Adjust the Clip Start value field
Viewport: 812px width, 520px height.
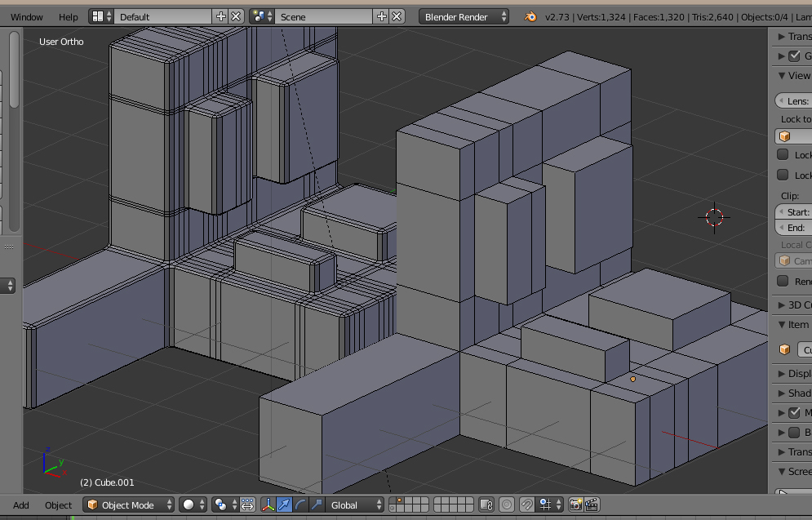pyautogui.click(x=793, y=211)
